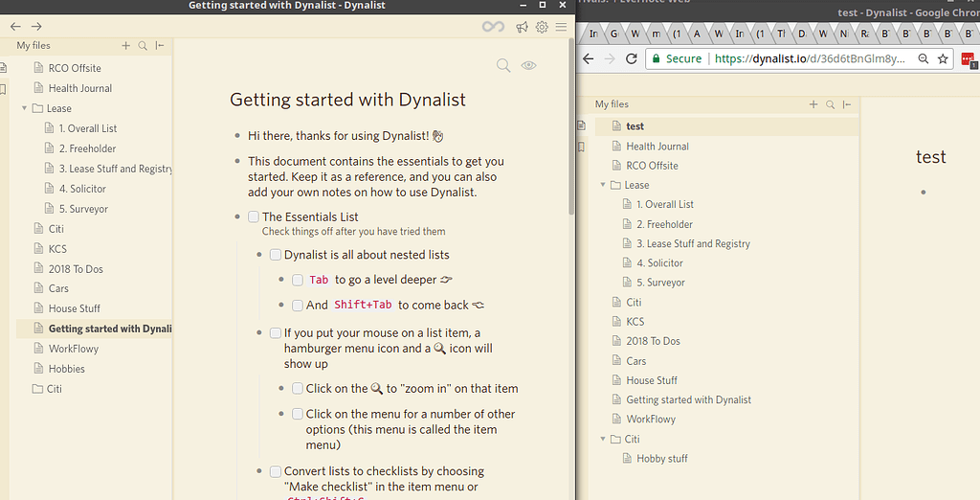This screenshot has width=980, height=500.
Task: Check 'Click on the 🔍 to zoom in' box
Action: point(298,389)
